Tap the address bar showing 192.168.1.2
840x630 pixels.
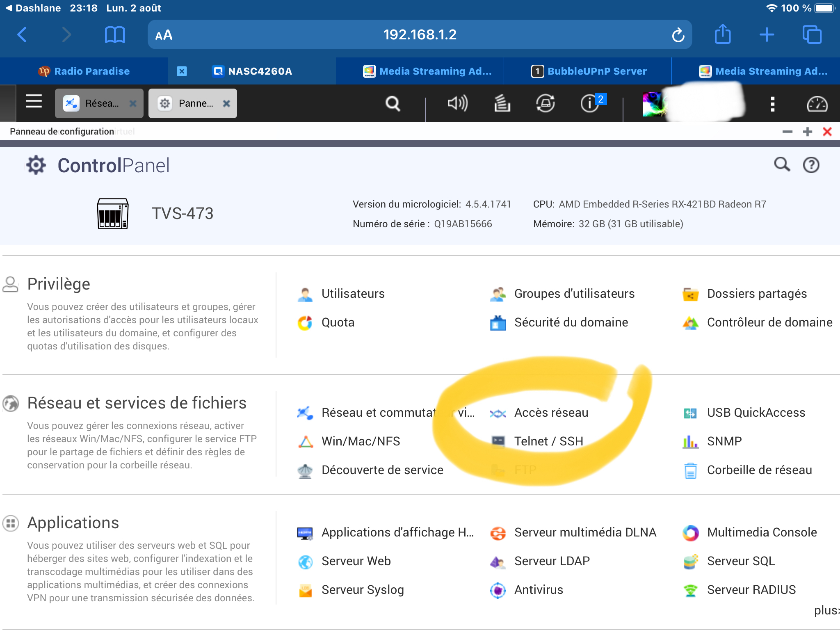[x=419, y=35]
